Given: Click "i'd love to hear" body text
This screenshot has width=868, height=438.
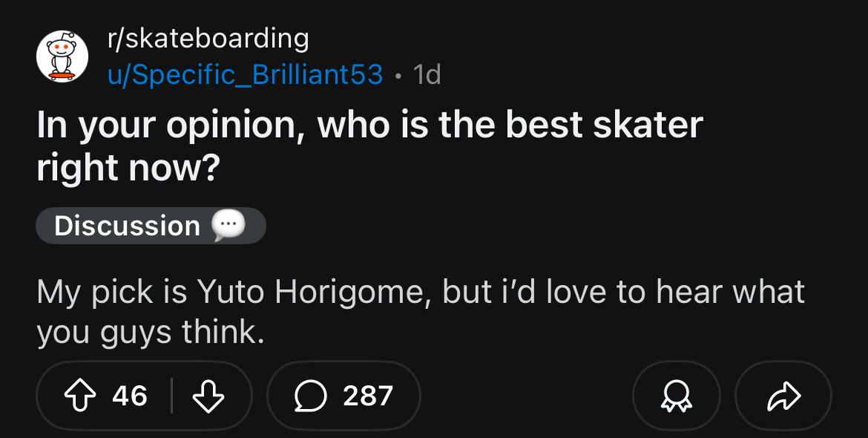Looking at the screenshot, I should (x=610, y=292).
